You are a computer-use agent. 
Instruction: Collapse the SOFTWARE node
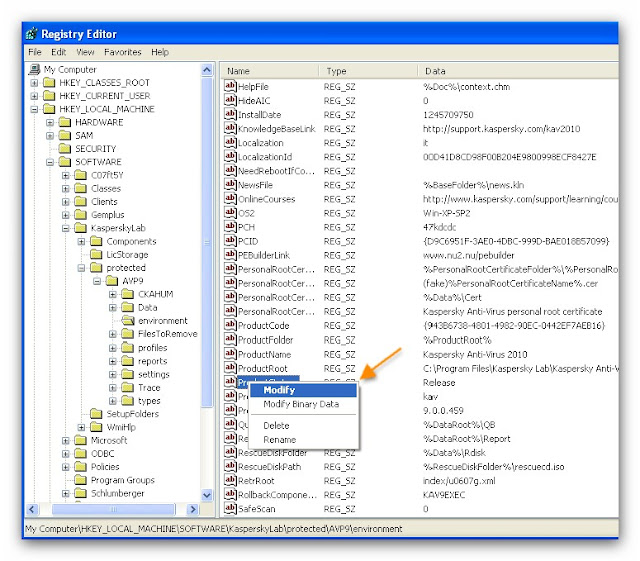[50, 162]
